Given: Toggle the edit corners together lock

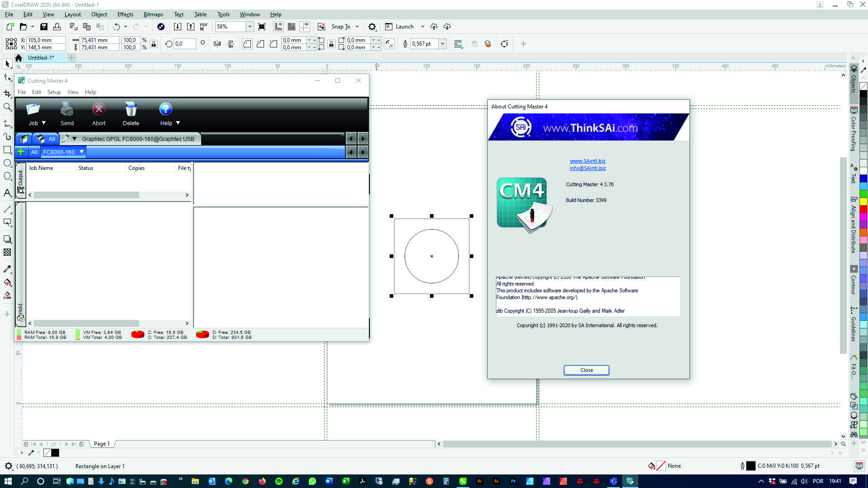Looking at the screenshot, I should pyautogui.click(x=331, y=44).
